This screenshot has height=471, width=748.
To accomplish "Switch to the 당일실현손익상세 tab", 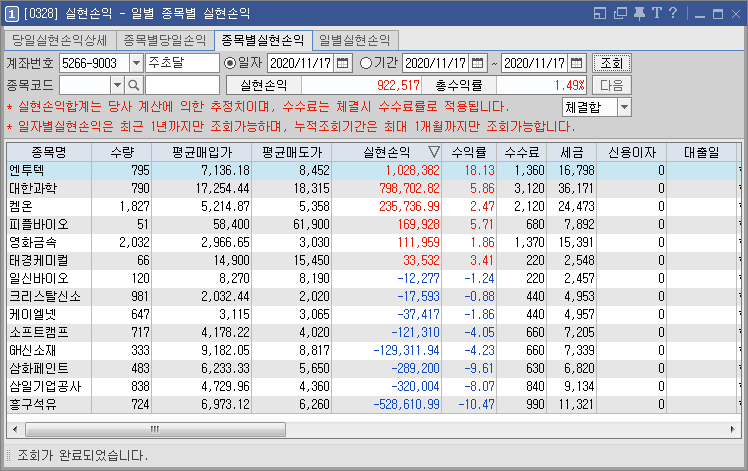I will point(60,40).
